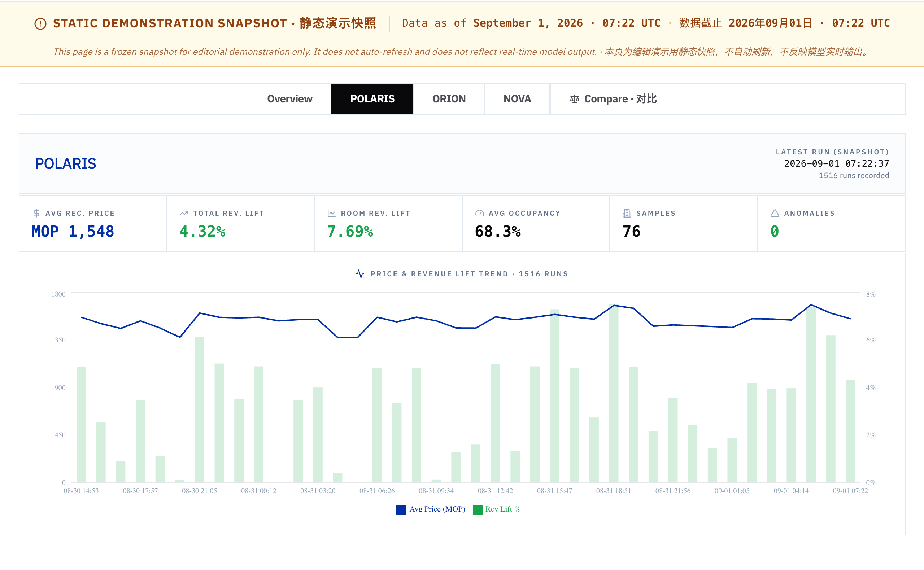Click the tallest bar at 08-31 18:51
The image size is (924, 570).
(614, 394)
